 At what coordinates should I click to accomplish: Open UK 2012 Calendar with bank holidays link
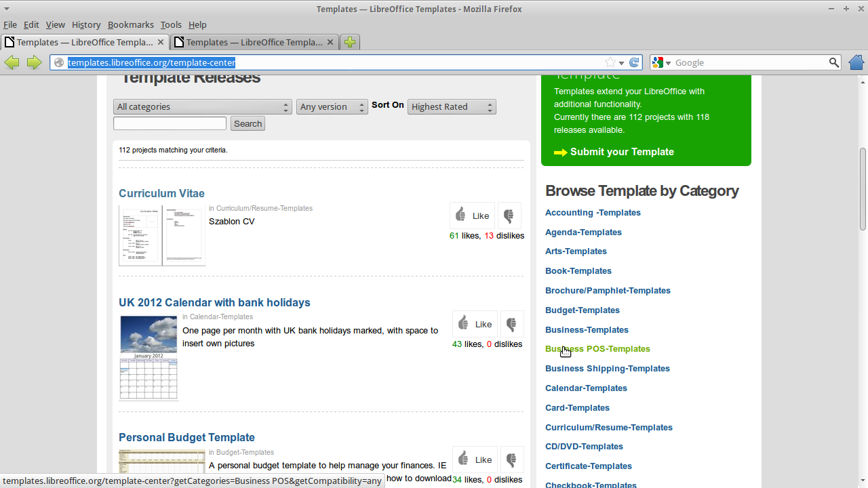(214, 302)
